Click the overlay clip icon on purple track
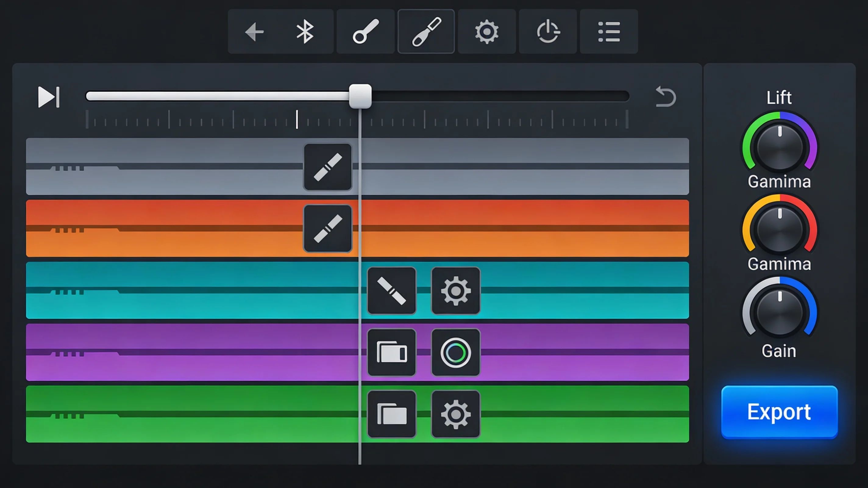868x488 pixels. [392, 352]
